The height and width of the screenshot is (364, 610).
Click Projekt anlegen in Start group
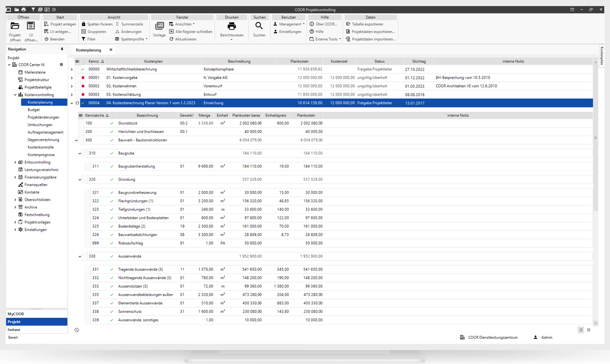pos(60,24)
